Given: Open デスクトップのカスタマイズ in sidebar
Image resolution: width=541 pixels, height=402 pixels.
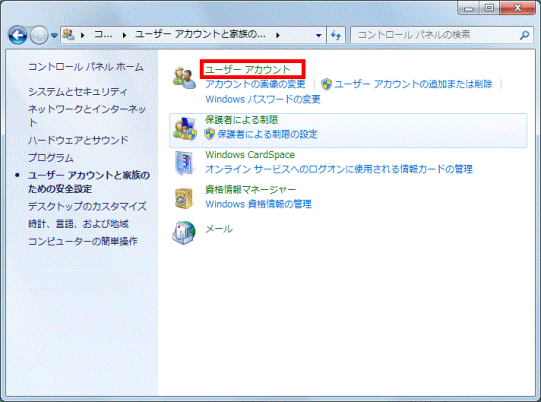Looking at the screenshot, I should (87, 206).
